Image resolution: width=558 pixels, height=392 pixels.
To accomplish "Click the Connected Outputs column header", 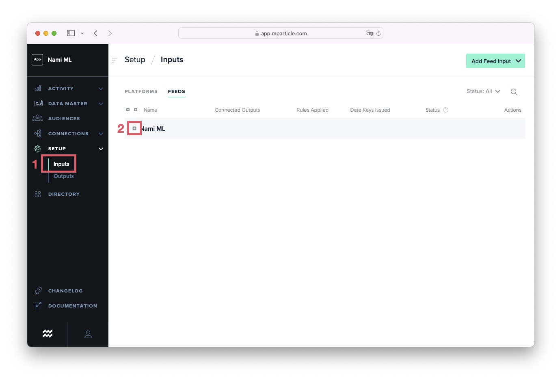I will [237, 110].
